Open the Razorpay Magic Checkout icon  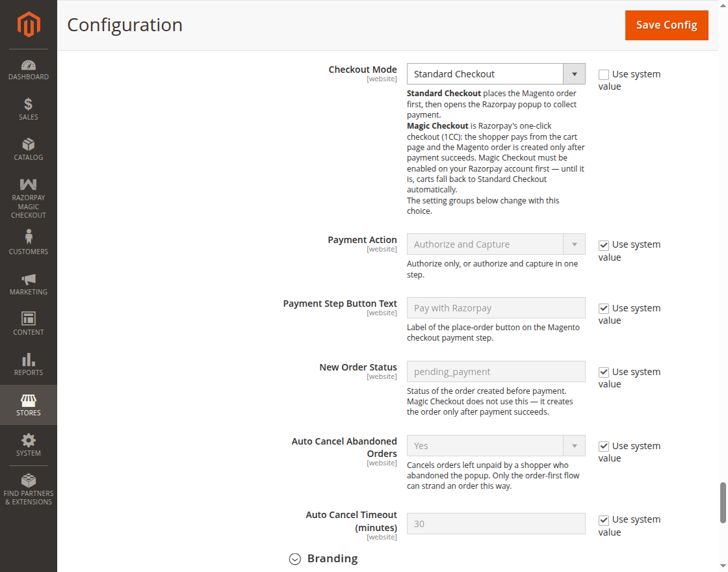[29, 185]
